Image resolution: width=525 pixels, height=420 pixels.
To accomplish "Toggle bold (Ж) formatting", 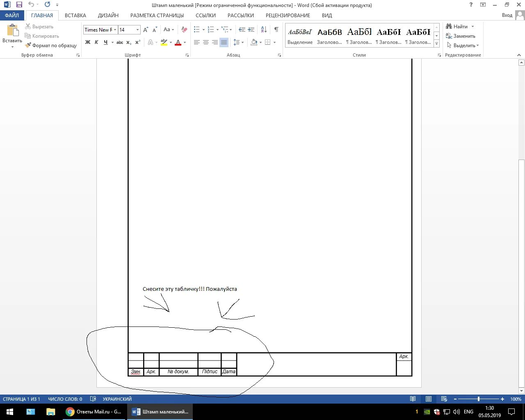I will coord(88,42).
